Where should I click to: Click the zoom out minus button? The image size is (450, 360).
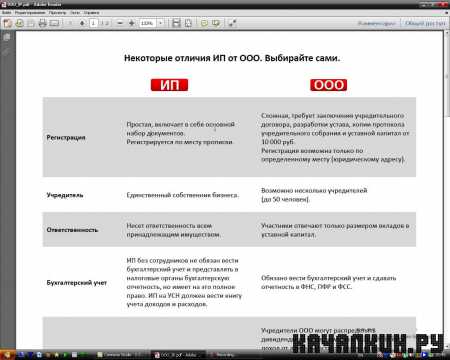point(120,23)
